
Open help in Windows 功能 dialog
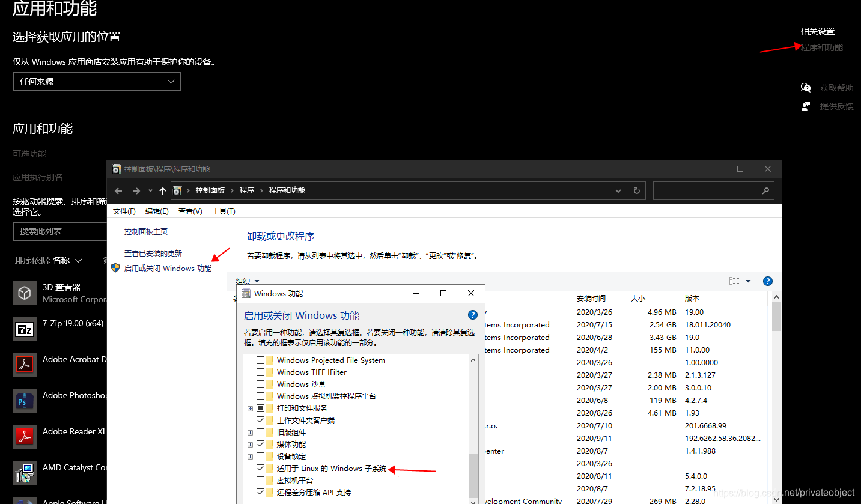pos(473,315)
